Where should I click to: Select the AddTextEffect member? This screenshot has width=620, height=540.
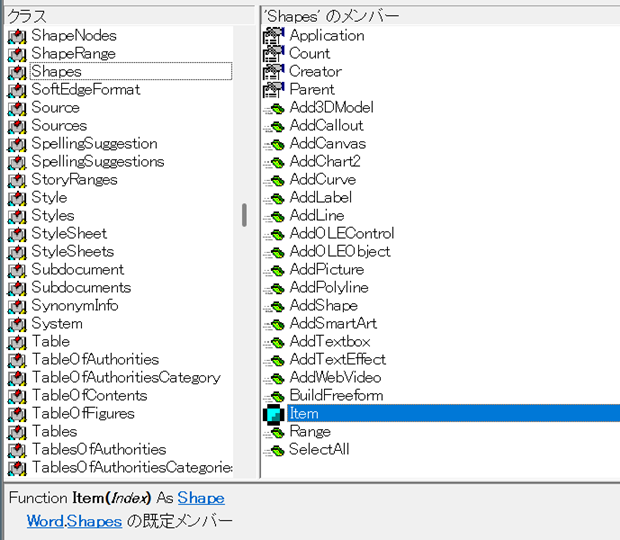click(338, 359)
